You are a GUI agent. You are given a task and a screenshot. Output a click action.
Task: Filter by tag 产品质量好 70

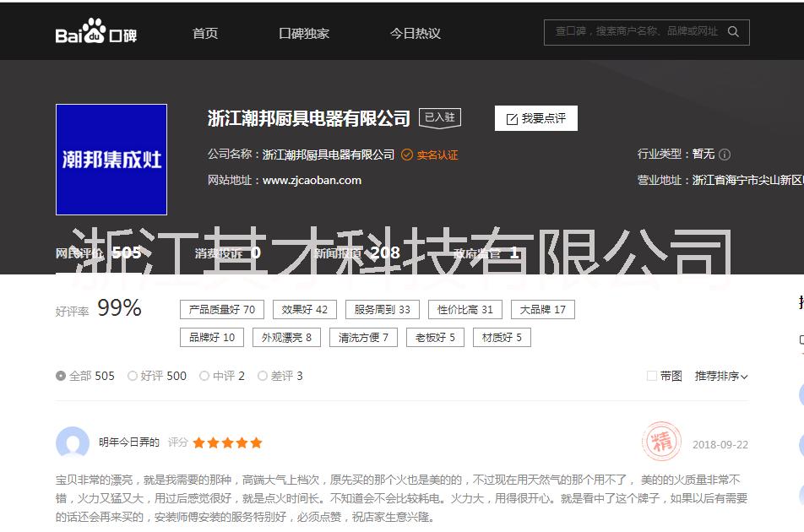(x=222, y=310)
